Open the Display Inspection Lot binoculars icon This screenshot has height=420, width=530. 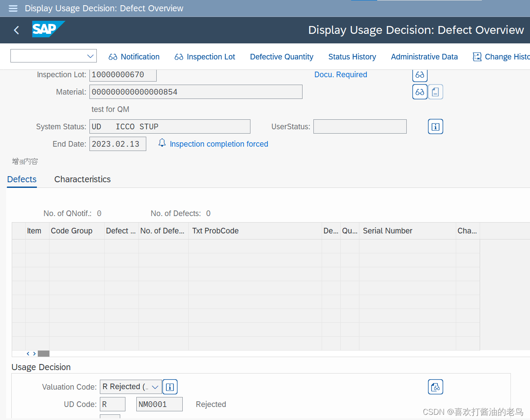(x=420, y=75)
